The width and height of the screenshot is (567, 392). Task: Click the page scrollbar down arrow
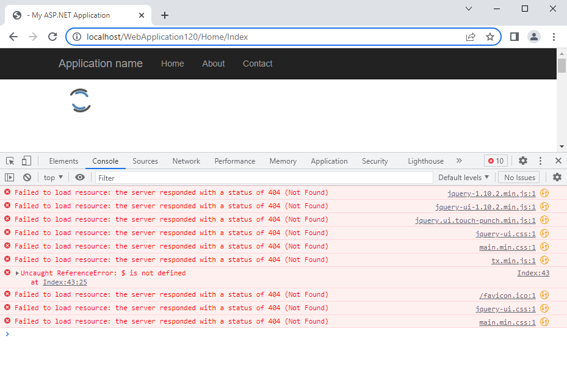click(562, 147)
